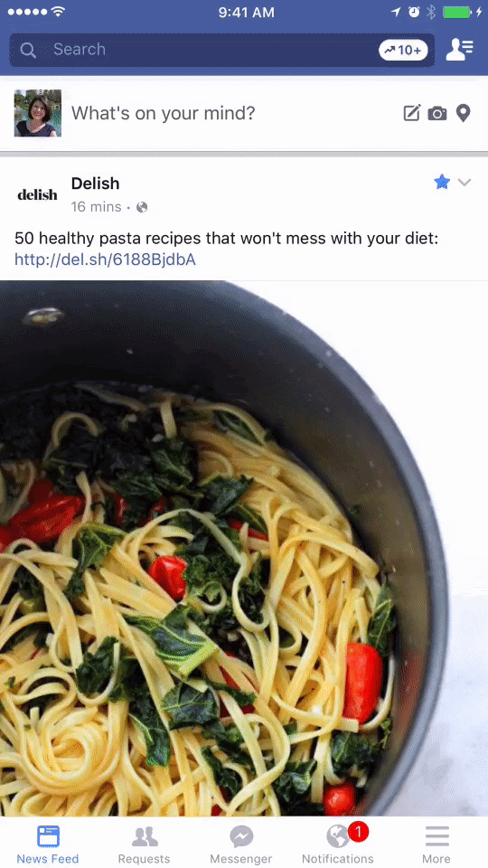This screenshot has height=868, width=488.
Task: Tap the magnifying glass search icon
Action: (28, 51)
